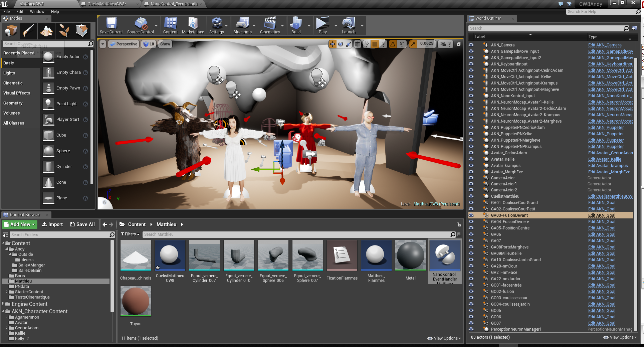
Task: Toggle visibility of CameraActor2
Action: click(x=471, y=190)
